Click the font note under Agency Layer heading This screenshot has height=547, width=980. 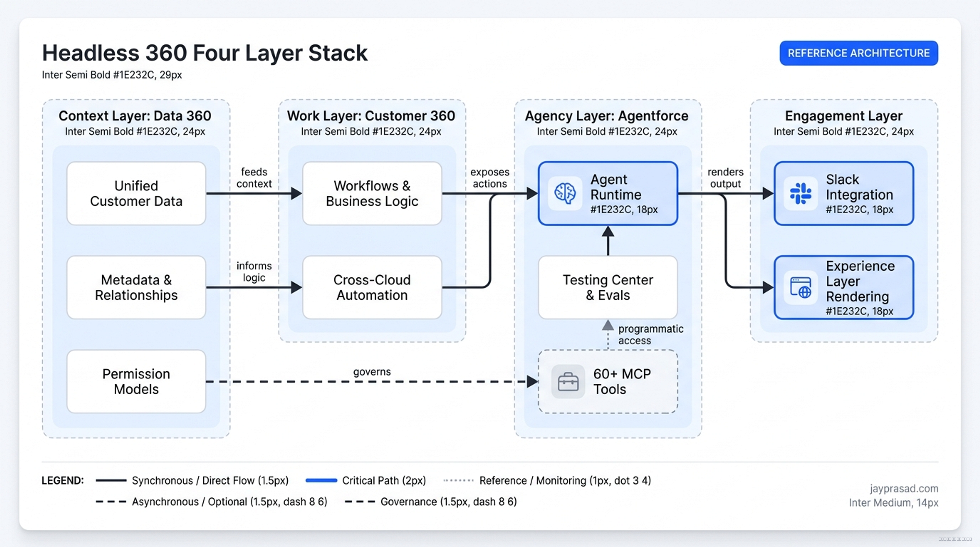[x=607, y=132]
